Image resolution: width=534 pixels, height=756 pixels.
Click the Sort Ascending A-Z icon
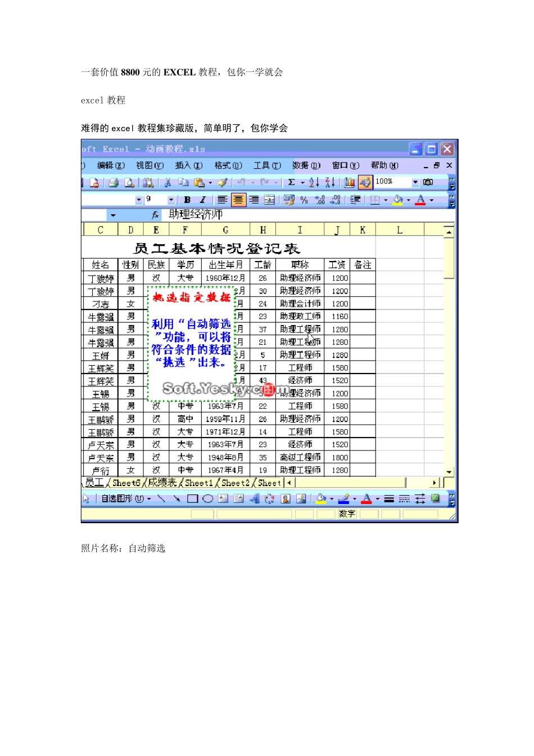[314, 182]
